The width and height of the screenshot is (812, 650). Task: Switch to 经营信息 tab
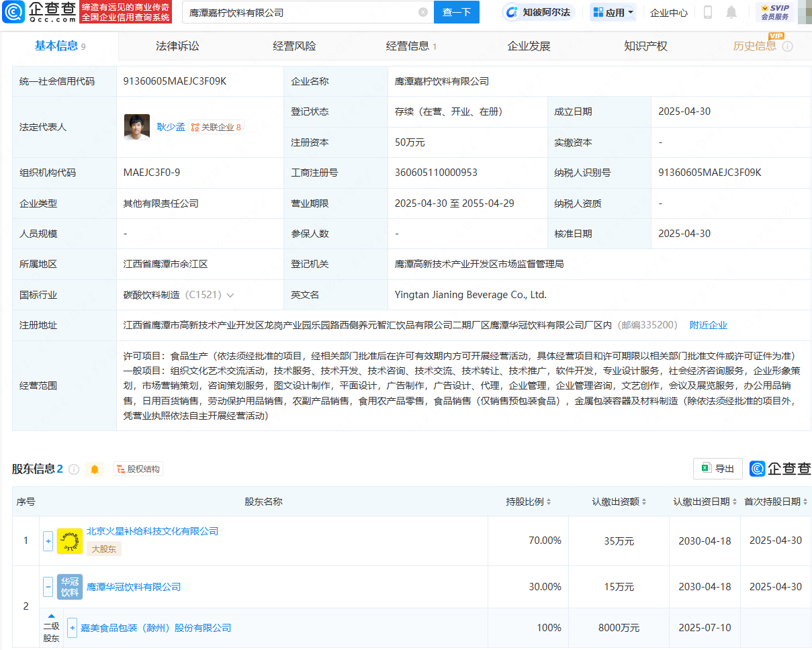pyautogui.click(x=411, y=46)
